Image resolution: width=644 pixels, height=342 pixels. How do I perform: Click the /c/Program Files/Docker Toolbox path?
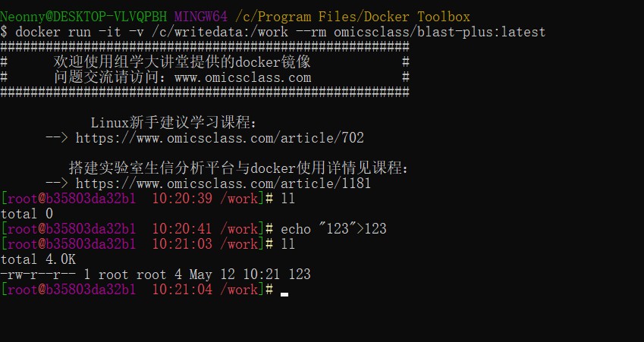353,17
